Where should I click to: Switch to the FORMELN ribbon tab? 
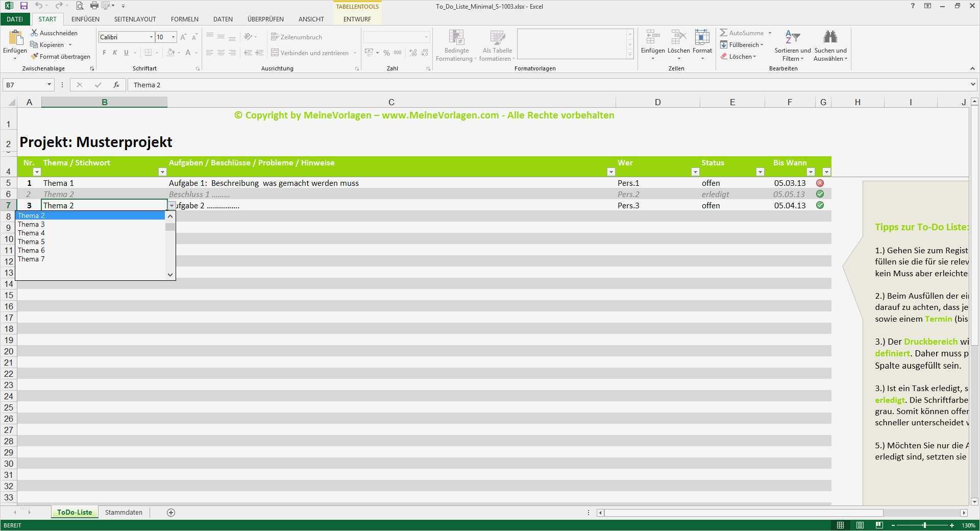pos(184,19)
